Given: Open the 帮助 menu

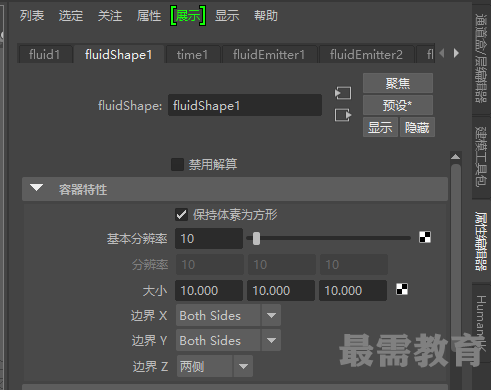Looking at the screenshot, I should [266, 16].
